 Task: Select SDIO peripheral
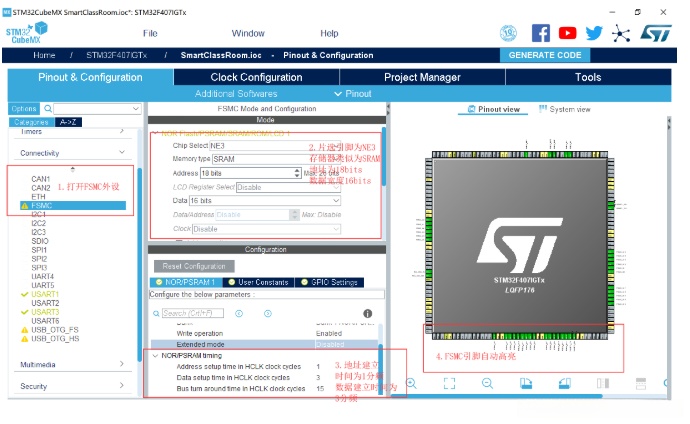[x=40, y=241]
